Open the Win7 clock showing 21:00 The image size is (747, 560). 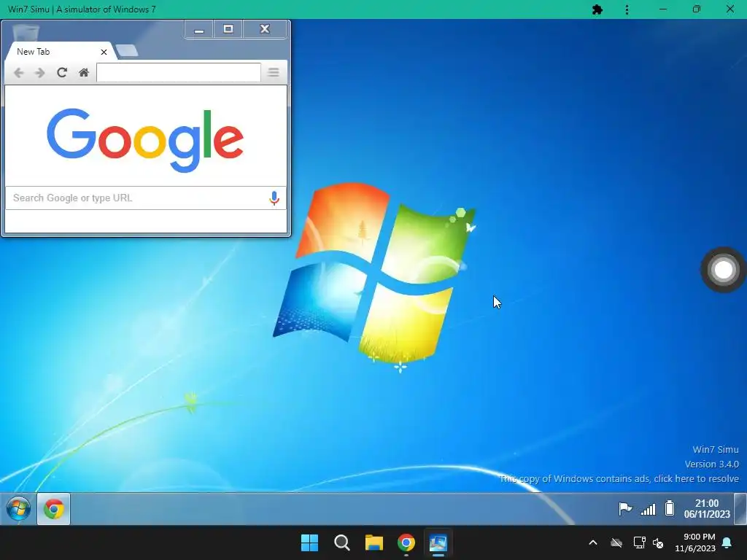(707, 508)
